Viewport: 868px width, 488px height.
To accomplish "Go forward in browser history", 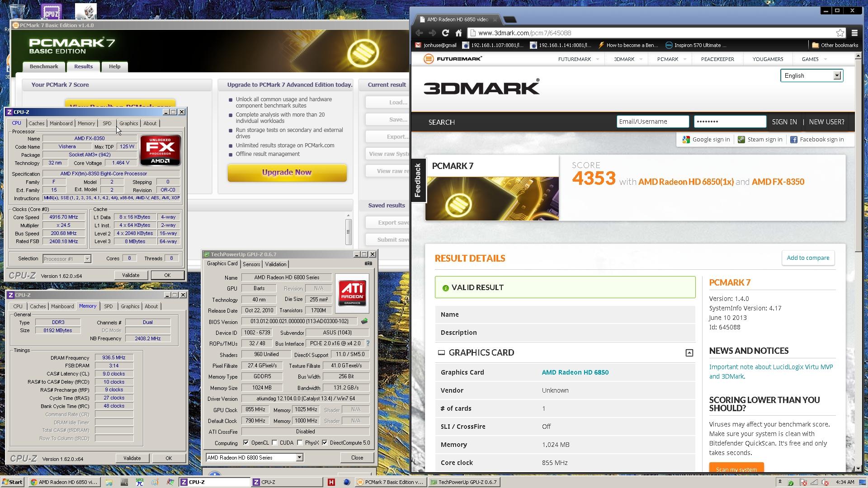I will coord(432,33).
